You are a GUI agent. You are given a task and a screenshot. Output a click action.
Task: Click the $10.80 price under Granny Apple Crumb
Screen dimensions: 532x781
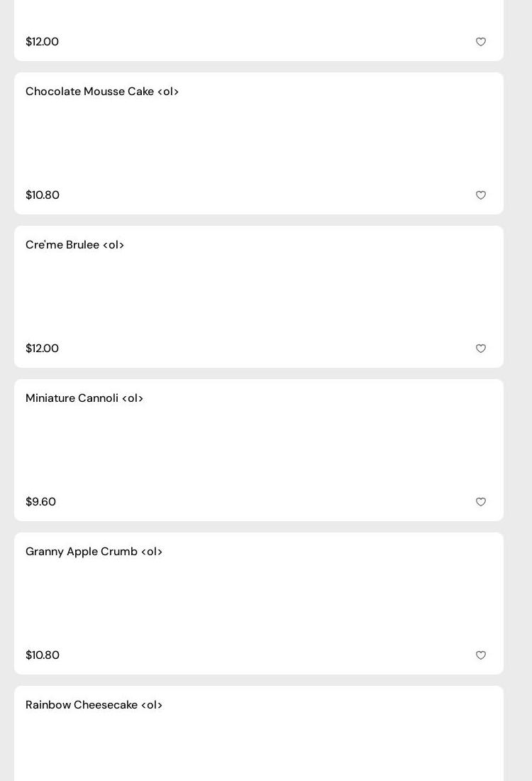coord(43,655)
